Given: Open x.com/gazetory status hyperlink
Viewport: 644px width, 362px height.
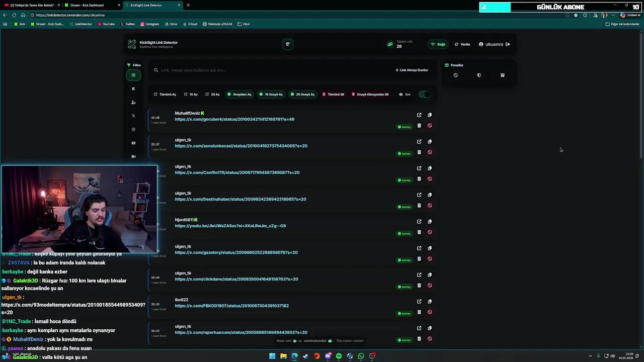Looking at the screenshot, I should (236, 252).
